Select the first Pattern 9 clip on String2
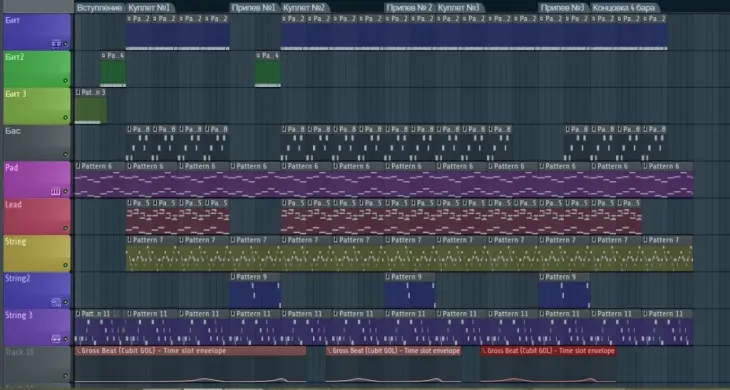The width and height of the screenshot is (730, 390). 255,290
